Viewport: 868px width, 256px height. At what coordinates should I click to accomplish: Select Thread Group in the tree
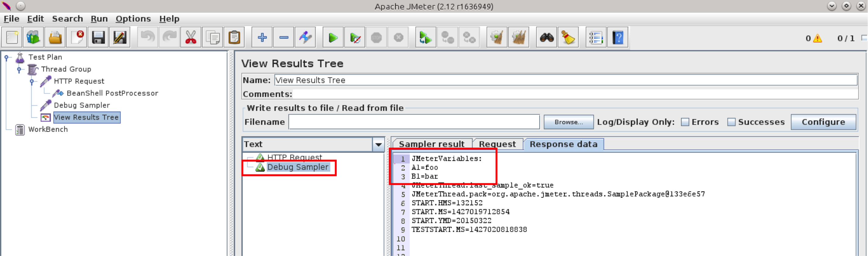point(66,69)
